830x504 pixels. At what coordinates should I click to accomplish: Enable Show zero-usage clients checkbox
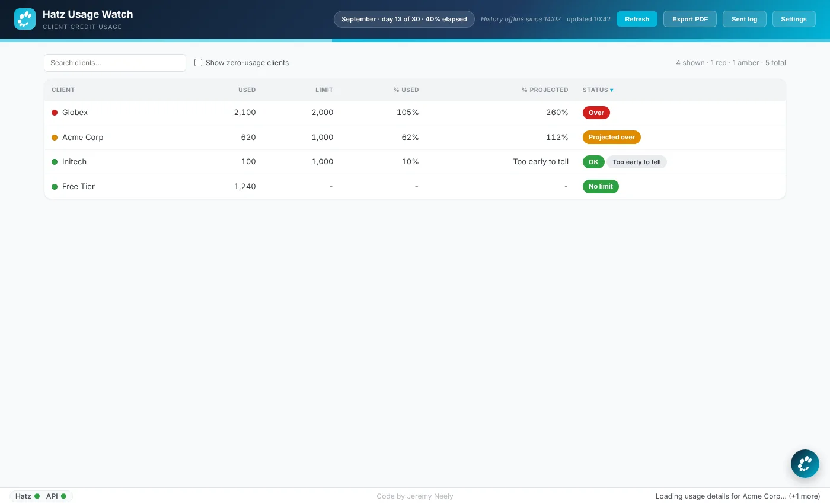point(199,63)
